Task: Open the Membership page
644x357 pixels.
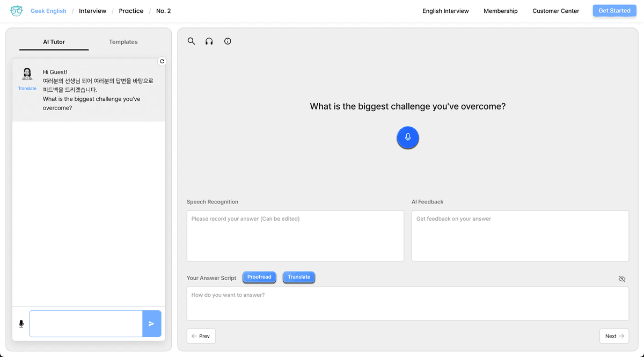Action: coord(500,11)
